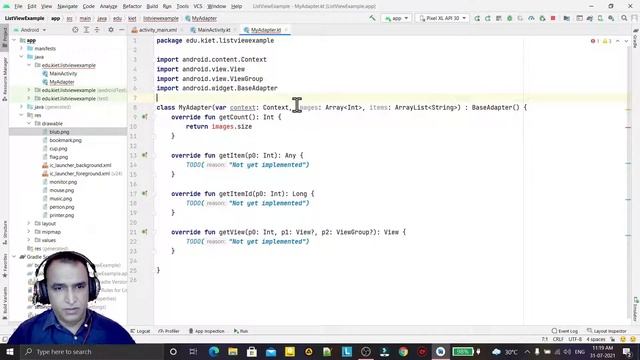Collapse the app module node

(14, 40)
